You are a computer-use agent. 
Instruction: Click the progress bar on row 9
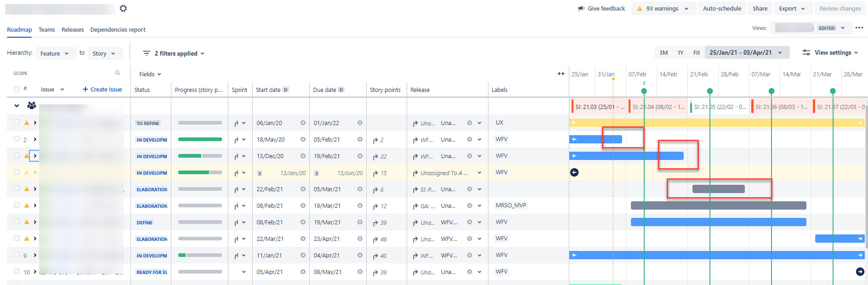point(200,255)
